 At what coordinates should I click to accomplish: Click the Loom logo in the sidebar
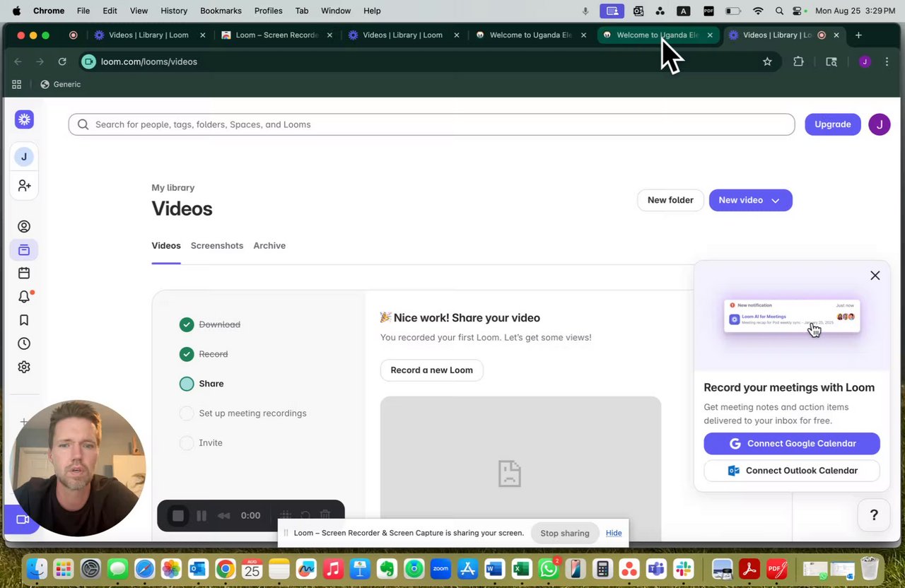point(24,119)
